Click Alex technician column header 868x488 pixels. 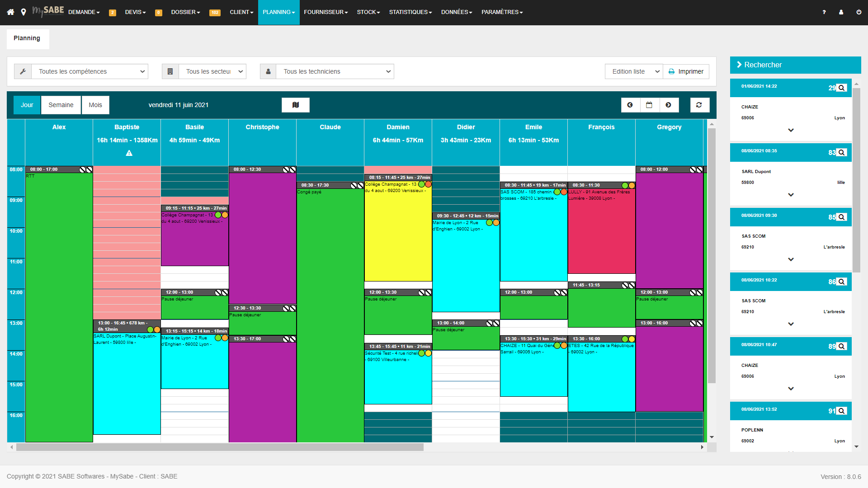tap(59, 127)
